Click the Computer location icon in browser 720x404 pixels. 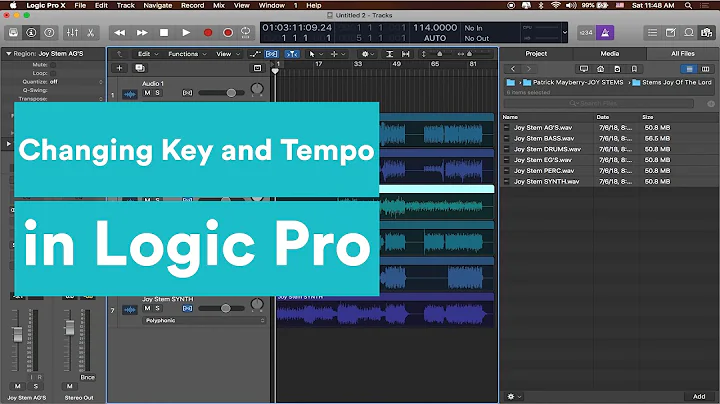click(584, 69)
